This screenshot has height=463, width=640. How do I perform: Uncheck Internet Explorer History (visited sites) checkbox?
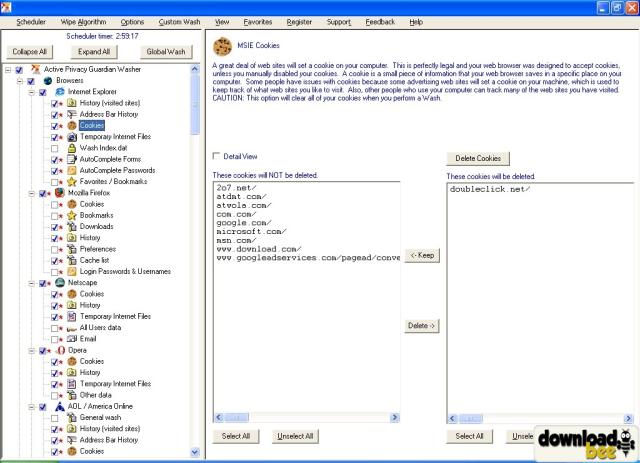(x=54, y=103)
